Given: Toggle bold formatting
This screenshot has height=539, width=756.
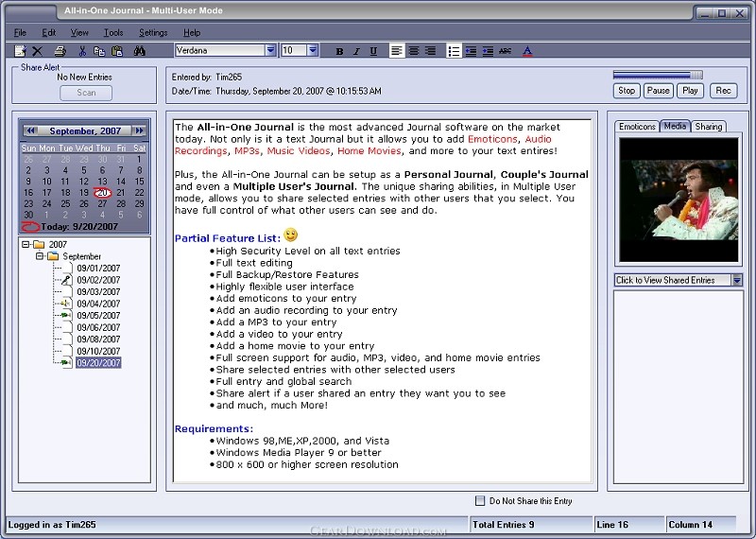Looking at the screenshot, I should coord(339,51).
